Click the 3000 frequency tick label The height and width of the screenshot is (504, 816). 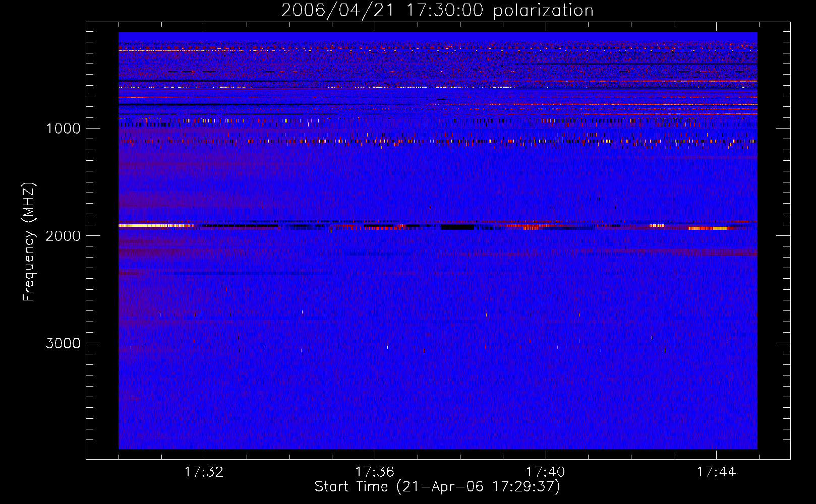pos(64,343)
